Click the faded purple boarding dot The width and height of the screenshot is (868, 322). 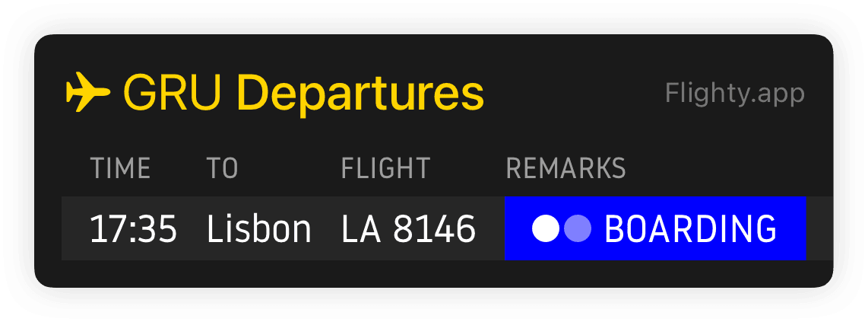(x=578, y=228)
